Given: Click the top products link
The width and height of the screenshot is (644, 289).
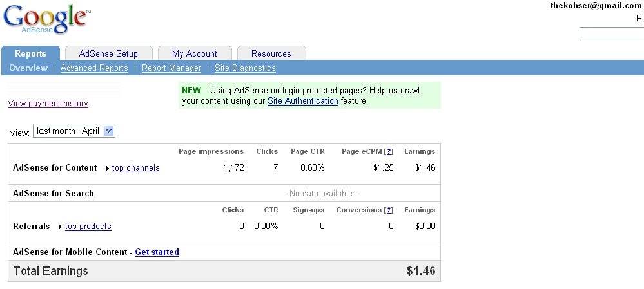Looking at the screenshot, I should click(x=88, y=227).
